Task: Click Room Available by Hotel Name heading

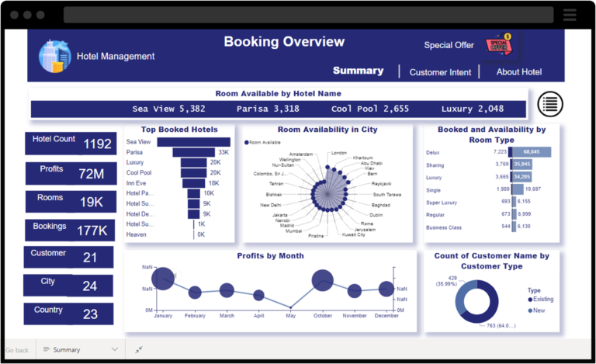Action: (279, 93)
